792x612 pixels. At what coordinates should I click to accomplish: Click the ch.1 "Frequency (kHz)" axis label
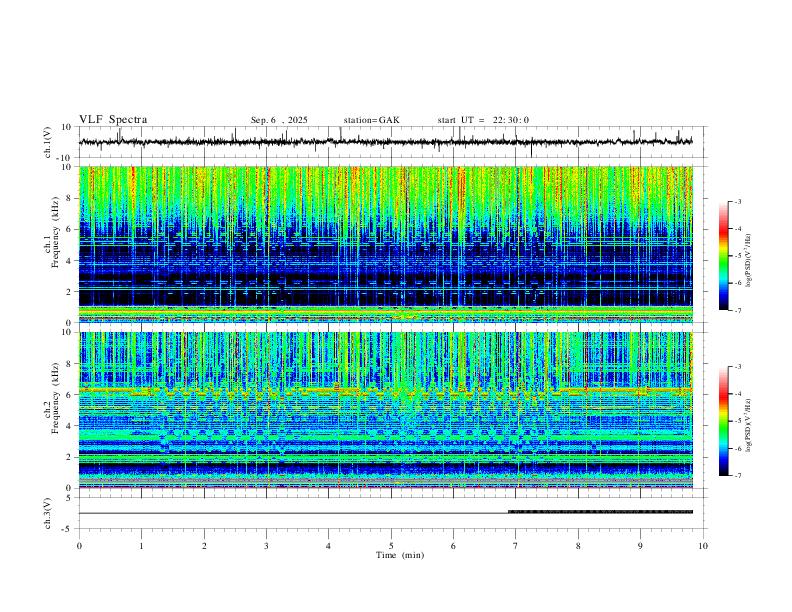point(56,232)
